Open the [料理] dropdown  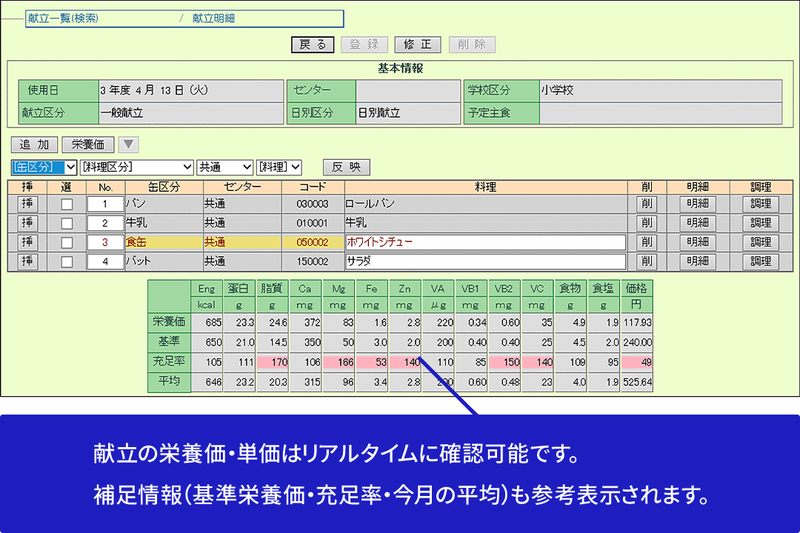[279, 167]
